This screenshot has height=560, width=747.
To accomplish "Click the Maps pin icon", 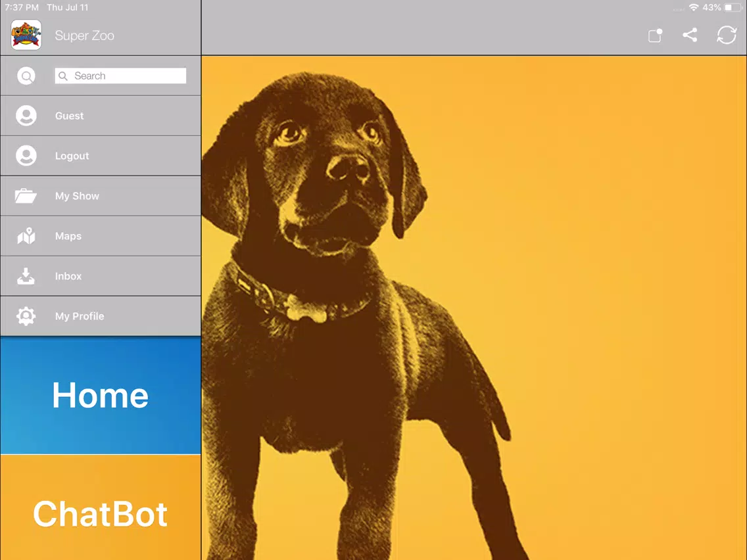I will pos(26,236).
